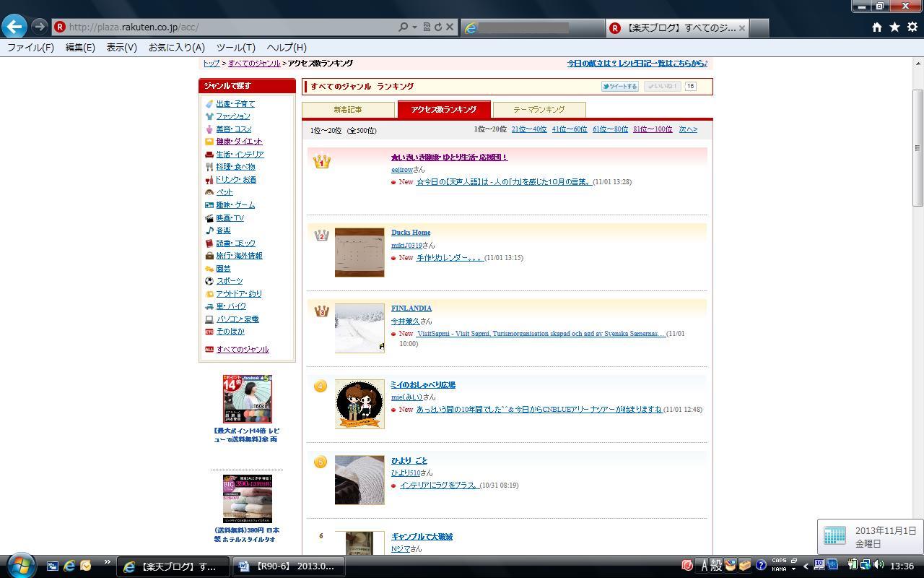Viewport: 924px width, 578px height.
Task: Click the Ducks Home blog thumbnail
Action: pos(359,252)
